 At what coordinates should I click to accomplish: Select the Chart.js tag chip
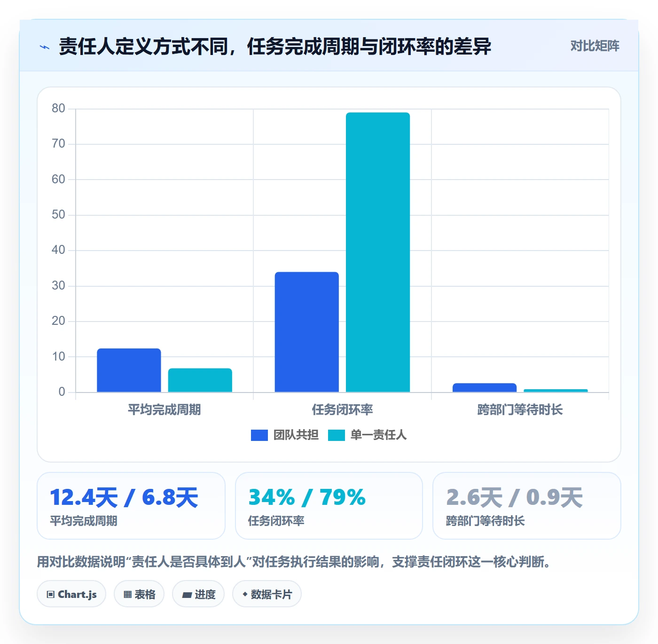71,594
